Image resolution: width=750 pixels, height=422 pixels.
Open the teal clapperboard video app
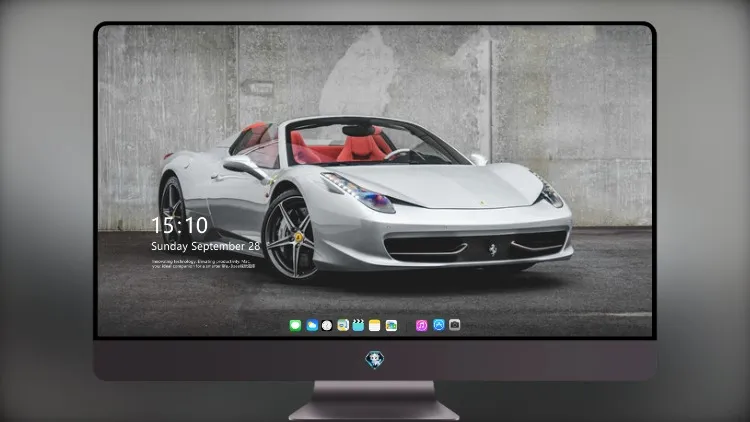click(x=358, y=326)
